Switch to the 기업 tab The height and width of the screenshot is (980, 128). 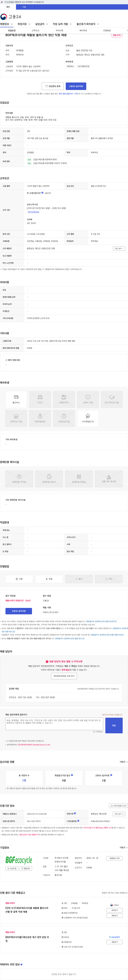pos(24,7)
